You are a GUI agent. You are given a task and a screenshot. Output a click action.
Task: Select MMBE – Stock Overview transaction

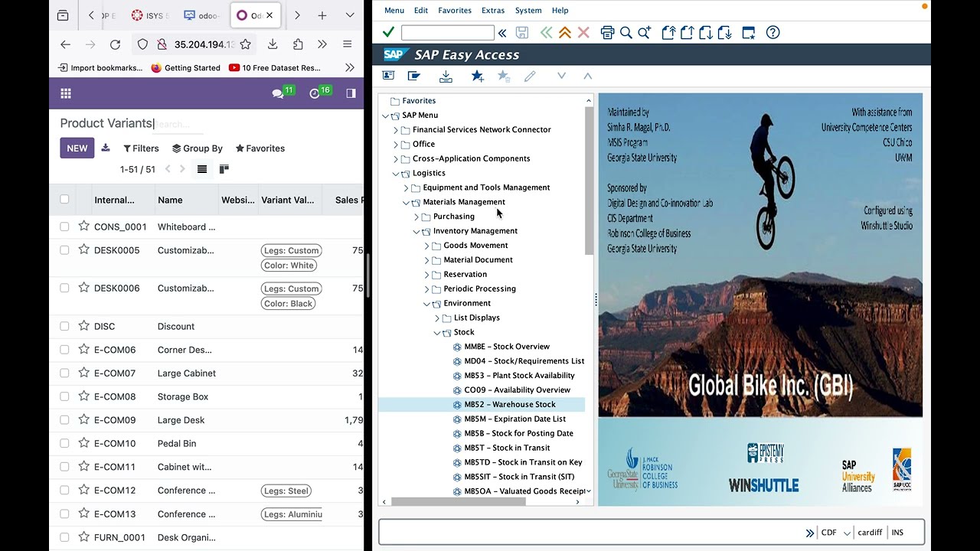click(x=506, y=347)
